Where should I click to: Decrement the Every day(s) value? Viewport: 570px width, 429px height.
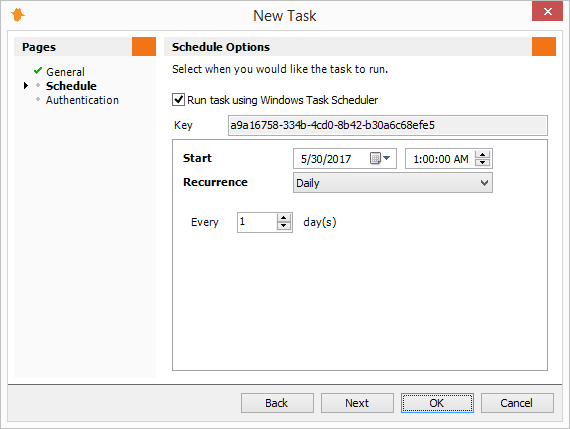[x=283, y=226]
